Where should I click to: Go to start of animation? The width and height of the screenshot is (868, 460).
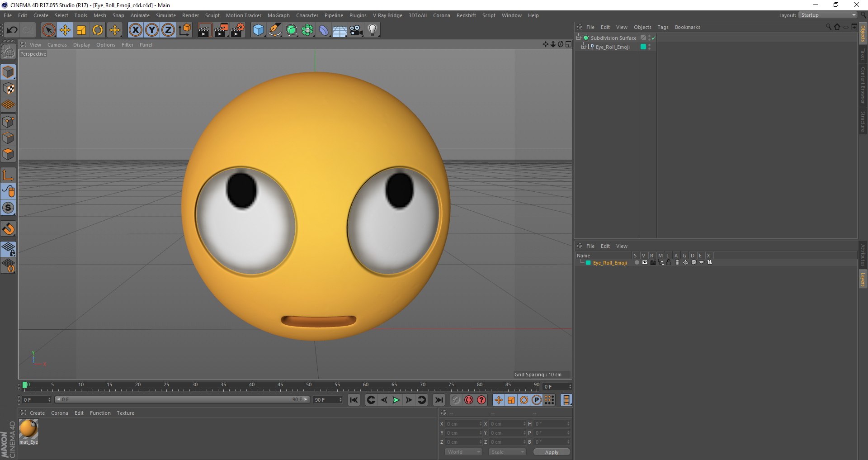click(x=354, y=400)
